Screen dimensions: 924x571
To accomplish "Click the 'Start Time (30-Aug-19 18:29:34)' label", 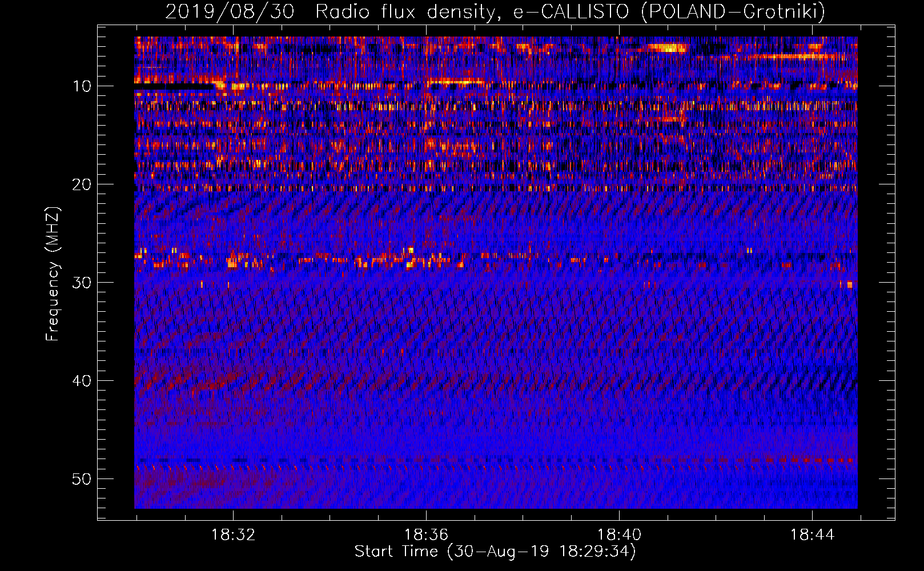I will tap(495, 552).
